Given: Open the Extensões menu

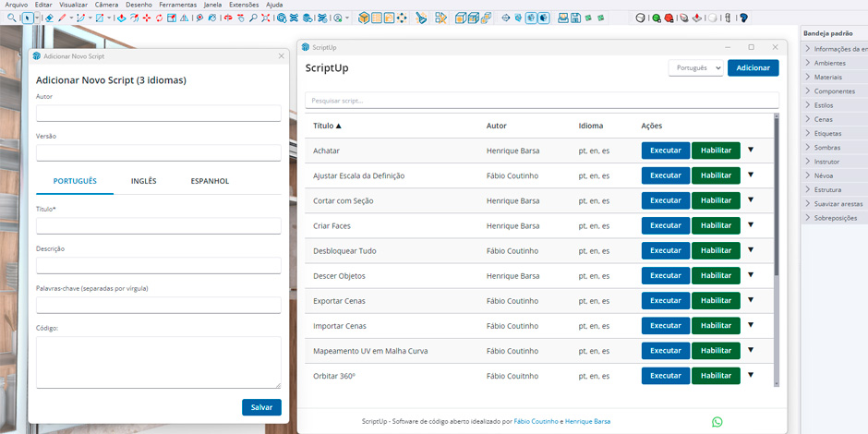Looking at the screenshot, I should pyautogui.click(x=244, y=5).
